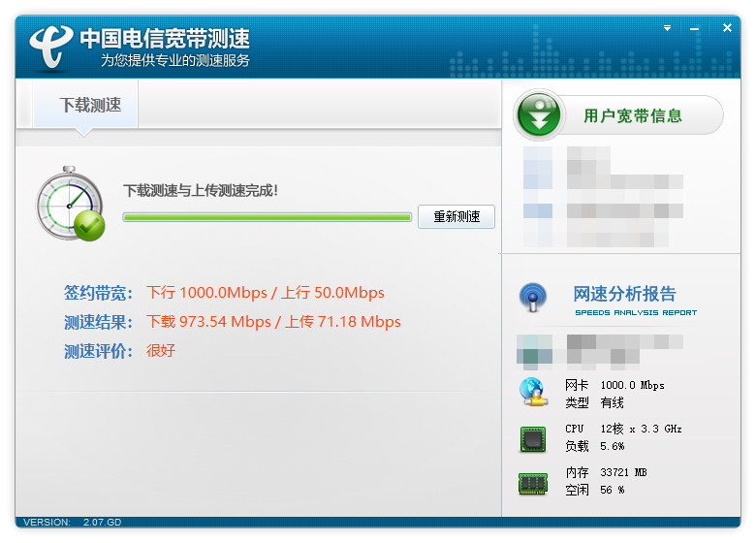Click the 类型 有线 entry
This screenshot has height=543, width=756.
tap(594, 402)
